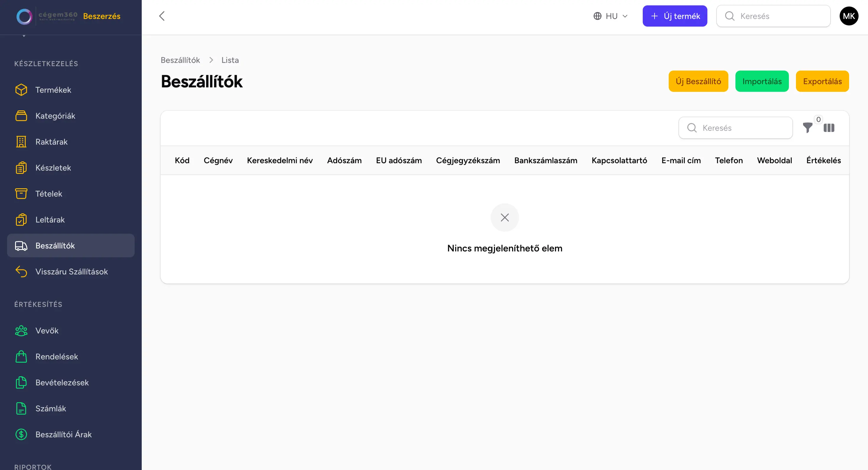
Task: Click the Beszállítók truck icon
Action: tap(21, 245)
